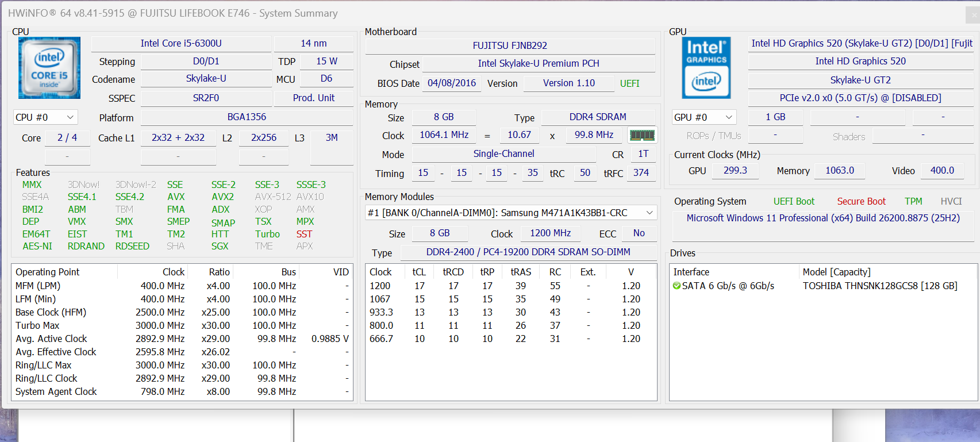
Task: Click the Secure Boot indicator
Action: click(861, 202)
